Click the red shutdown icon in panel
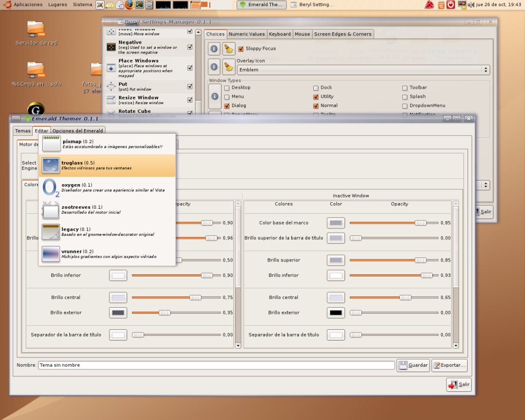525x420 pixels. pyautogui.click(x=451, y=5)
